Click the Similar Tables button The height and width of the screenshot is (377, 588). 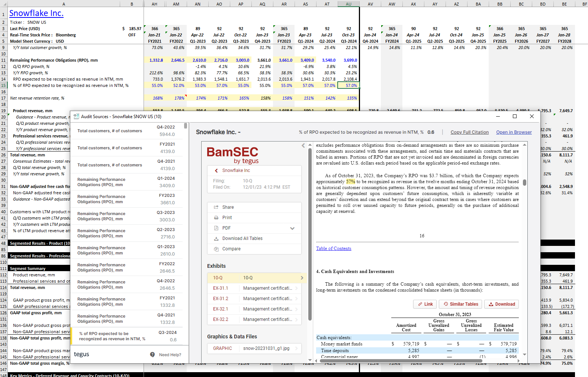point(460,304)
